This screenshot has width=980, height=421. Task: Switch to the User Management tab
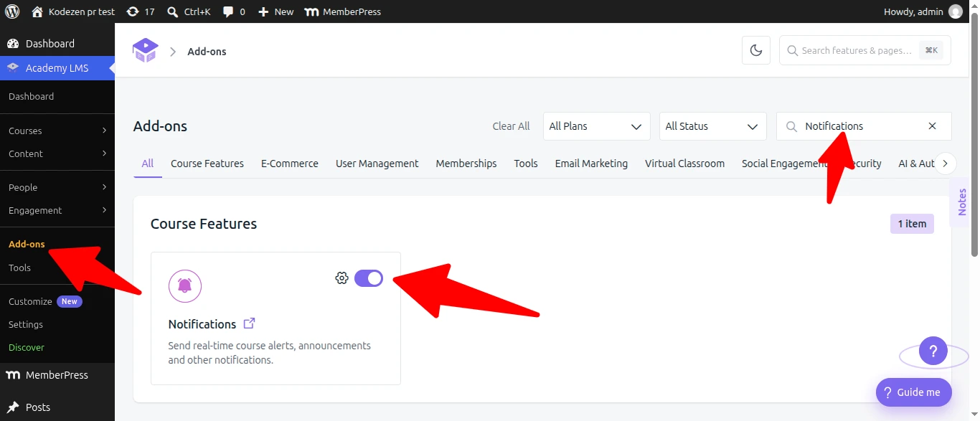coord(377,164)
